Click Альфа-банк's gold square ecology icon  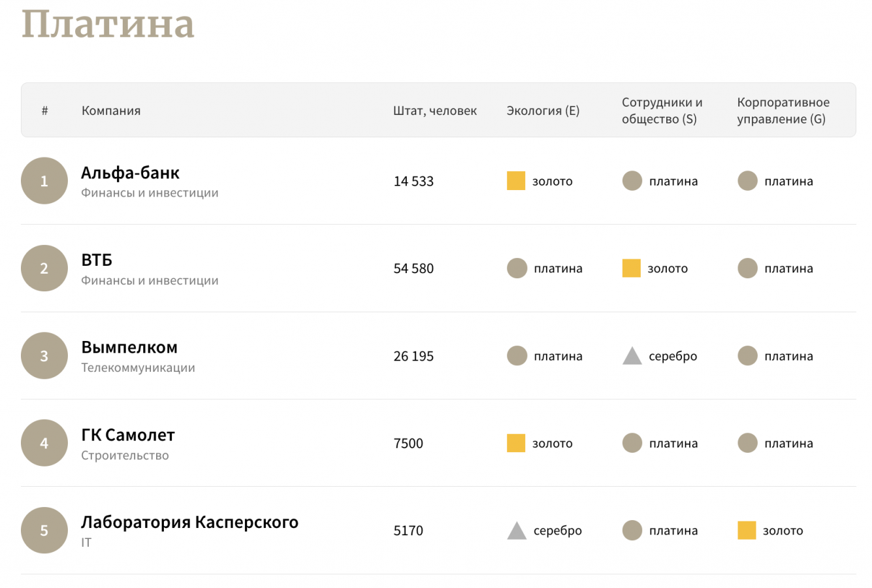[516, 181]
